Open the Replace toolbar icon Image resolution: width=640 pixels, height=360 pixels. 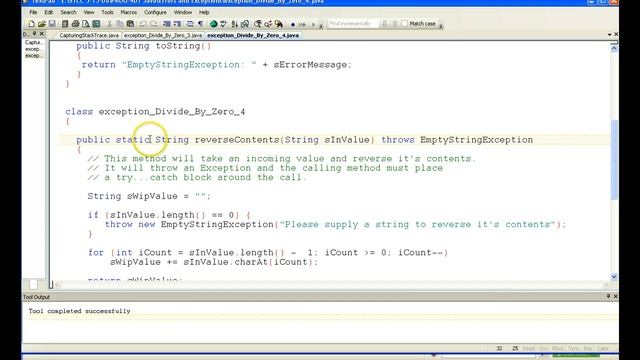point(268,24)
